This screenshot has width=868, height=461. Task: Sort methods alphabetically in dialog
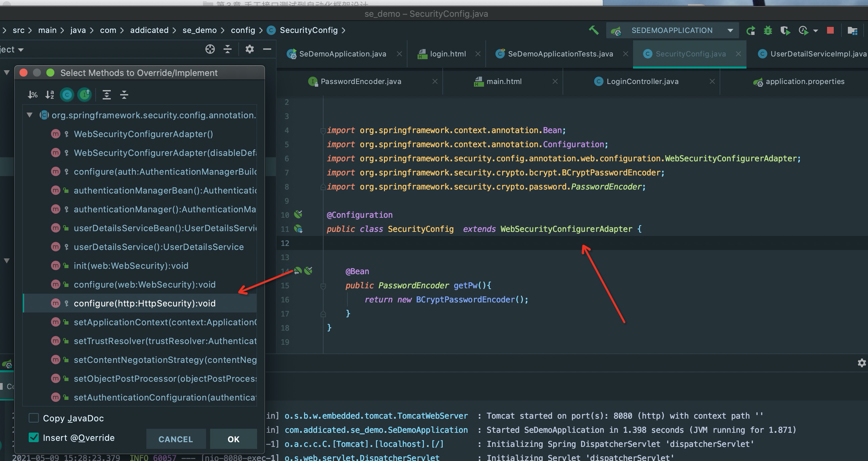coord(50,95)
